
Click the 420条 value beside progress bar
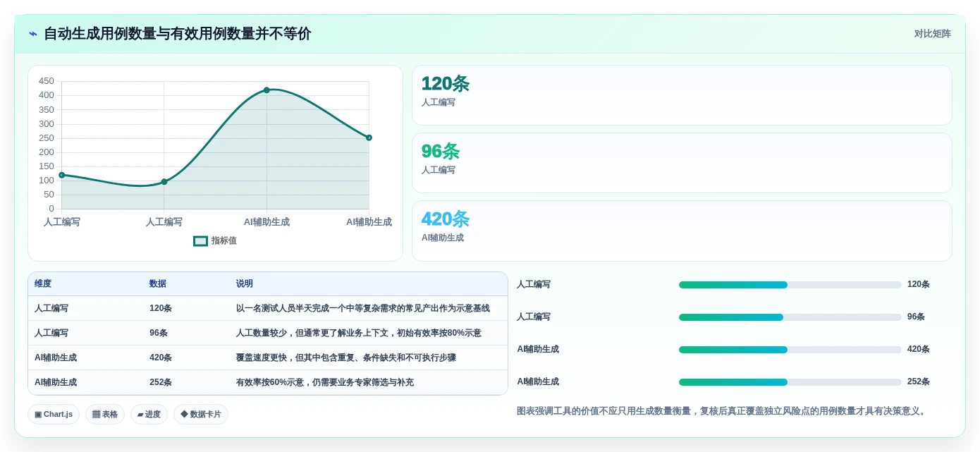pos(919,350)
